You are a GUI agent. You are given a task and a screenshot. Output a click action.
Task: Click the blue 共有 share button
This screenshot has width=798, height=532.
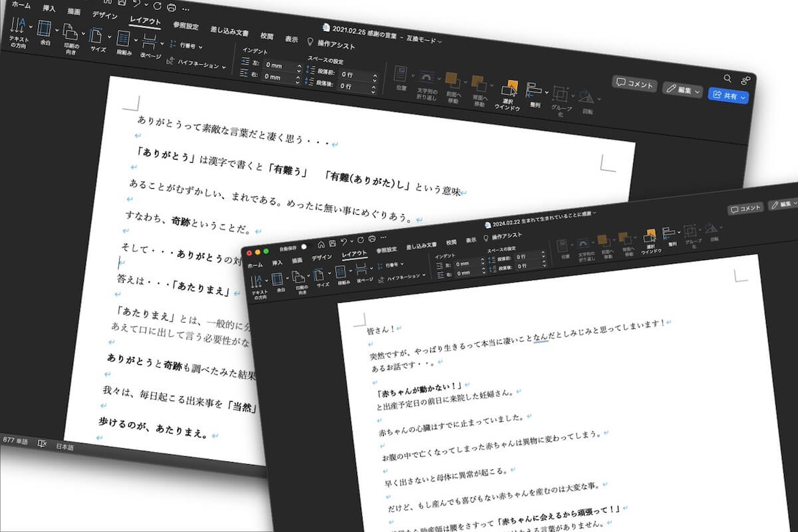[729, 96]
